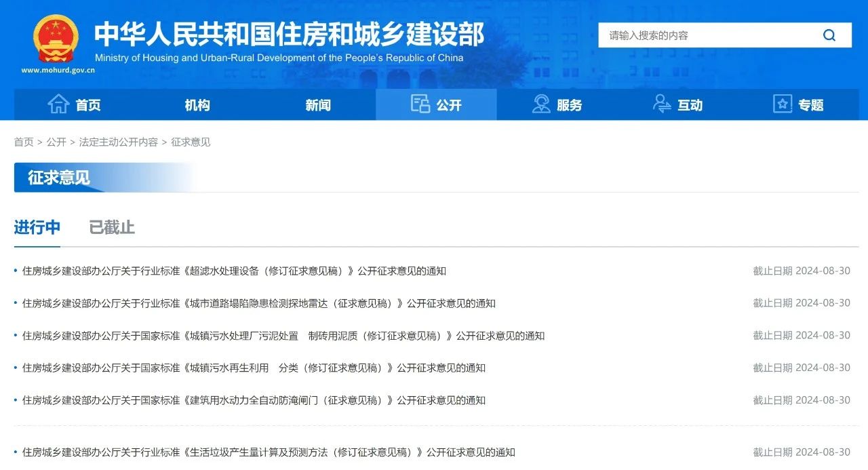Click the 互动 exchange icon
The image size is (868, 470).
click(662, 104)
